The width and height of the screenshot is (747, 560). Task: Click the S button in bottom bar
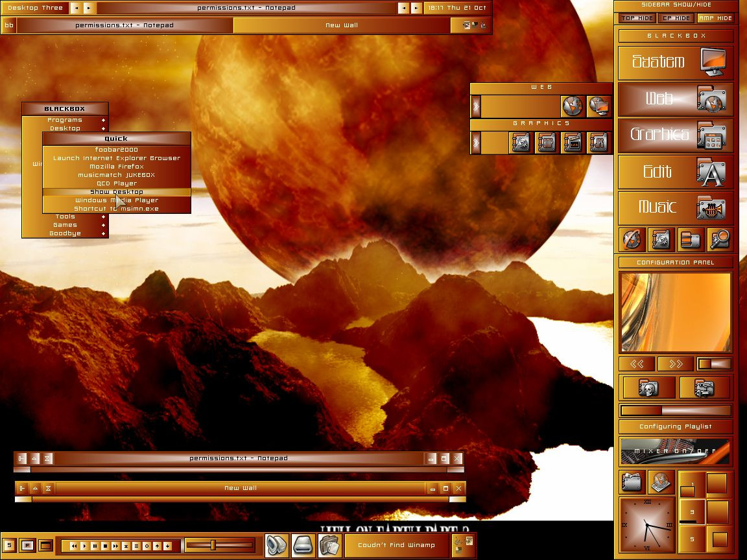point(9,545)
